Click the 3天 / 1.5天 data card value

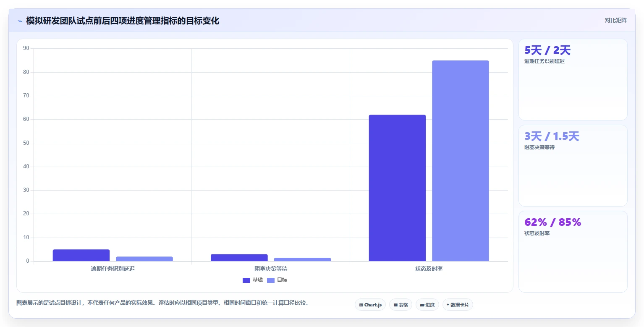pyautogui.click(x=552, y=136)
